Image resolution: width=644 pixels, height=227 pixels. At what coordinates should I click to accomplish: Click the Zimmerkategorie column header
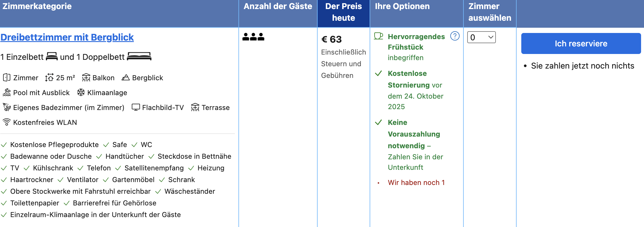(x=37, y=6)
